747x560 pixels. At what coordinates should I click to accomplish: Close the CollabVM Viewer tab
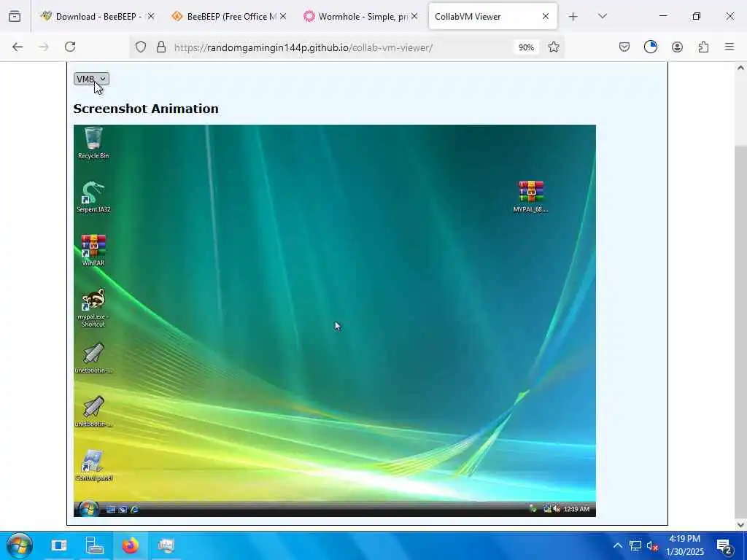point(546,16)
